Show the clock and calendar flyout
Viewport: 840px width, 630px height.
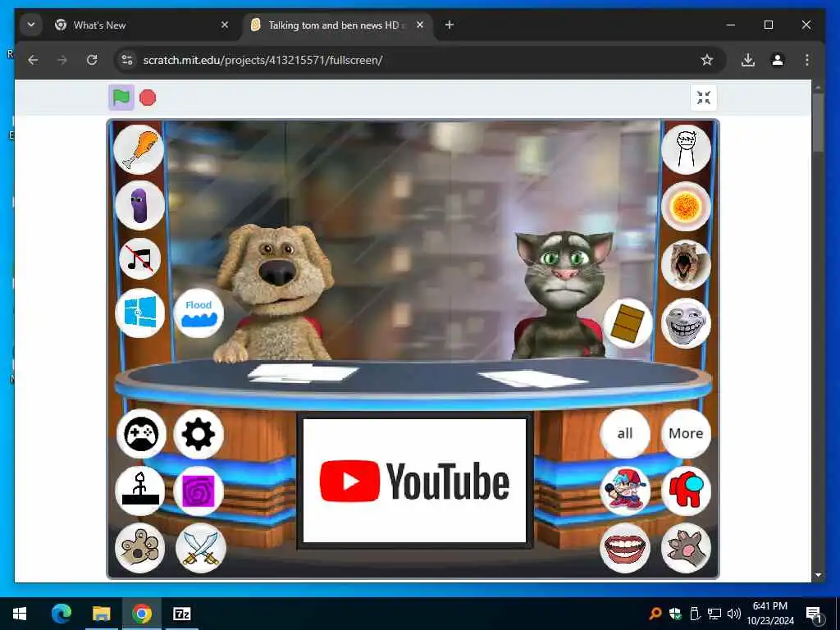tap(770, 614)
